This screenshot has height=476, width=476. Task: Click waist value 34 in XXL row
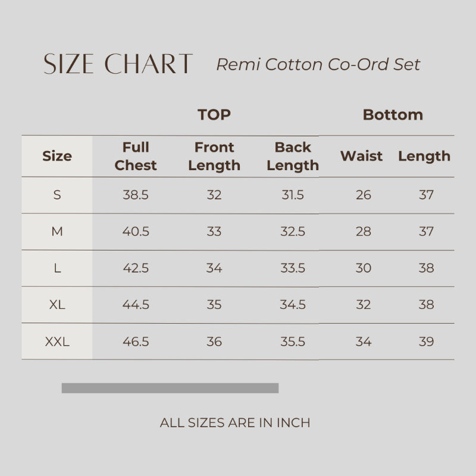pos(363,342)
